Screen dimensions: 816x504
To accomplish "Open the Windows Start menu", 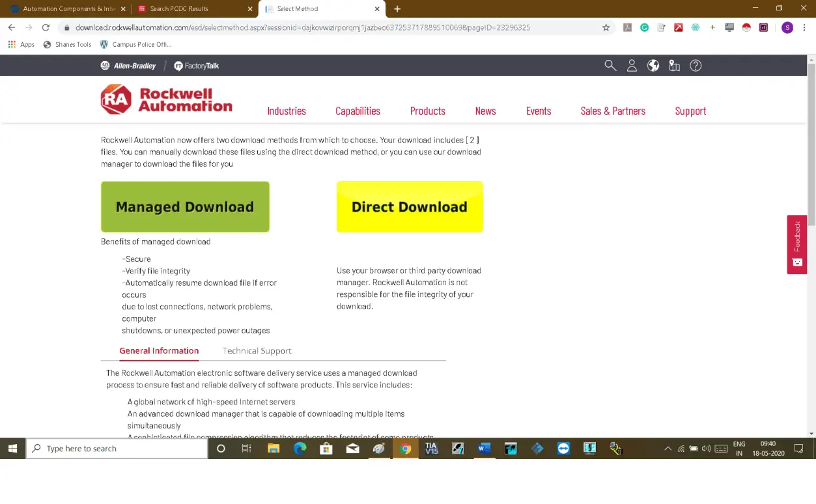I will pyautogui.click(x=12, y=449).
